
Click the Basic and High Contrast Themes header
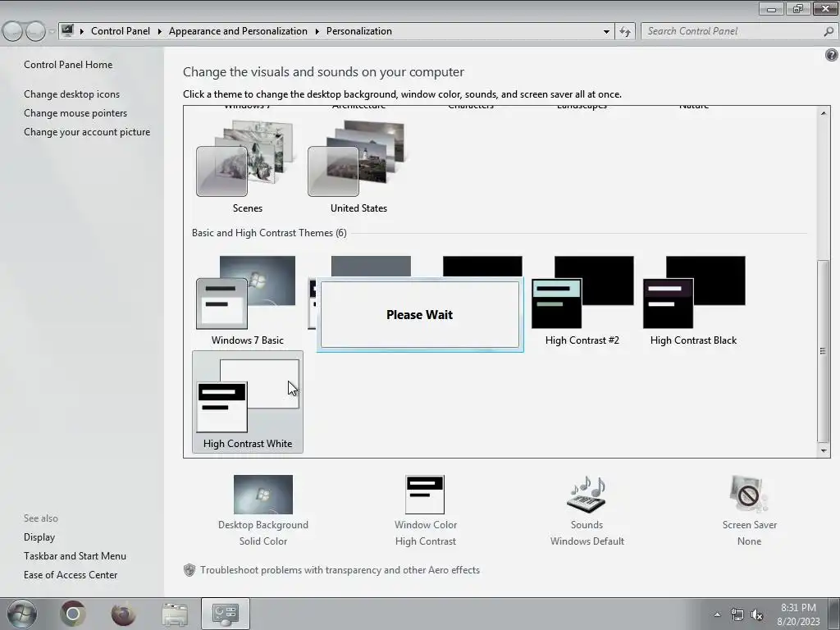[269, 233]
